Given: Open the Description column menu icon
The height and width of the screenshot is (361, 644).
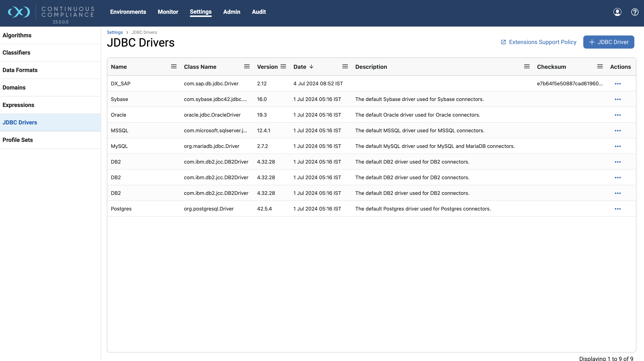Looking at the screenshot, I should point(527,67).
